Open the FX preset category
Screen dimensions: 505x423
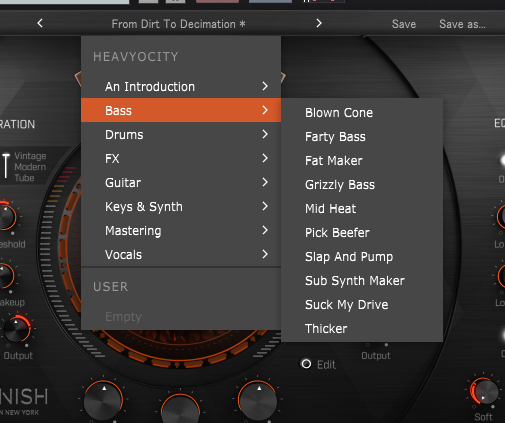click(181, 158)
